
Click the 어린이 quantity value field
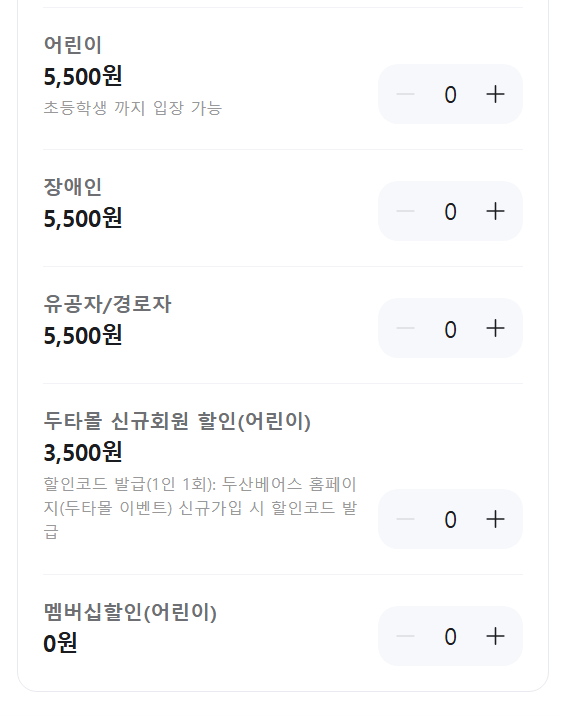[451, 95]
